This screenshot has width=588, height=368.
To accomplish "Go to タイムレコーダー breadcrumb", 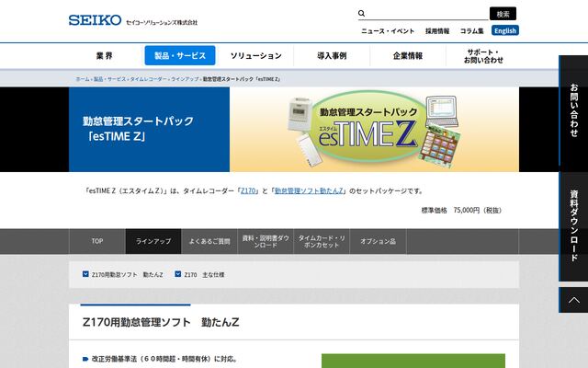I will pos(148,79).
